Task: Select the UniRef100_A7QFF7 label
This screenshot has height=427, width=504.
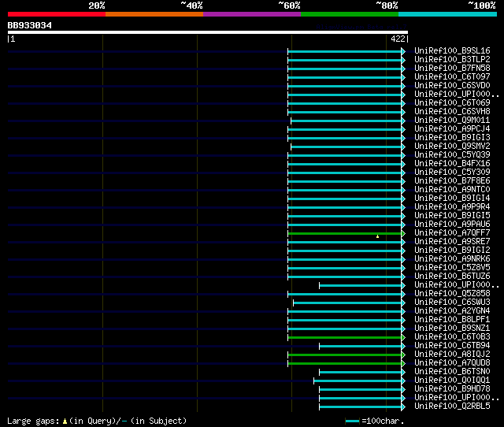Action: pos(452,232)
